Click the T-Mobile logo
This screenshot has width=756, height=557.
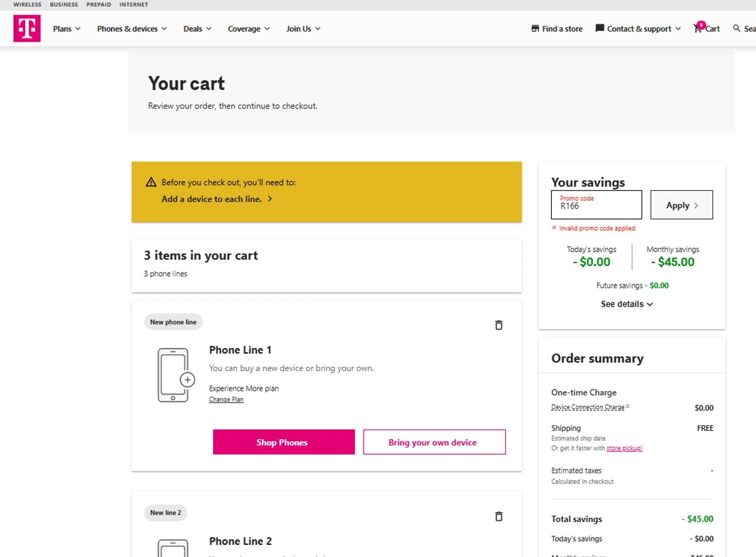click(x=27, y=28)
